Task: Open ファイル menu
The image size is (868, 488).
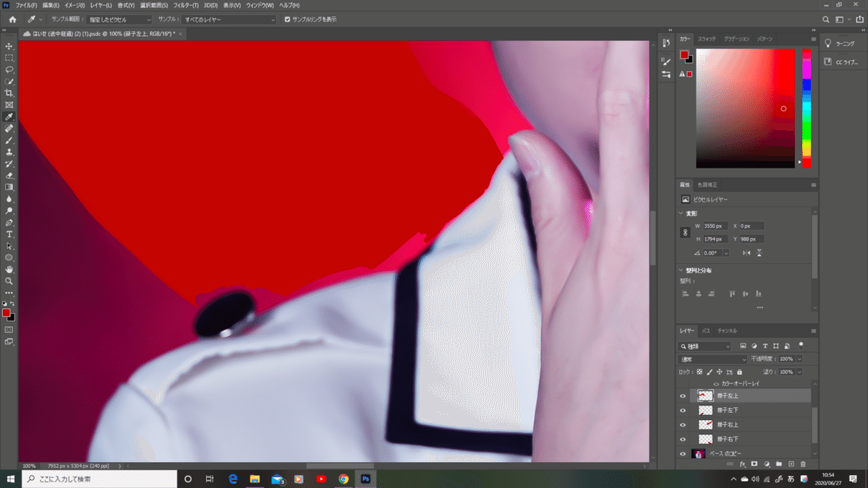Action: 26,5
